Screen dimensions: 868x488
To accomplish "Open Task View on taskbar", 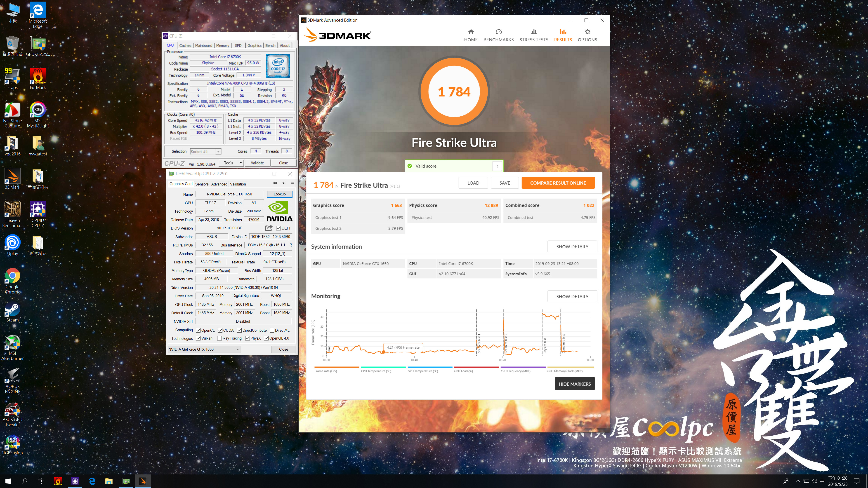I will pos(40,481).
